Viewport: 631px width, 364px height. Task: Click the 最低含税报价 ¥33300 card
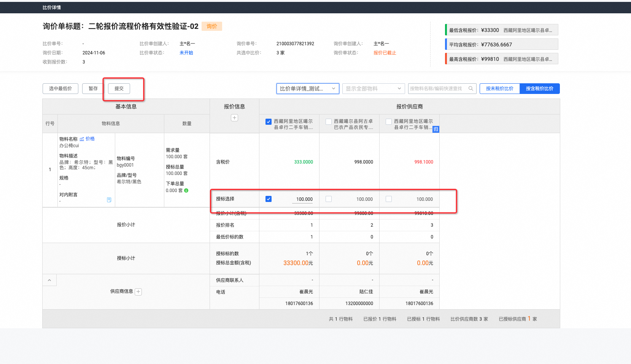pyautogui.click(x=502, y=30)
